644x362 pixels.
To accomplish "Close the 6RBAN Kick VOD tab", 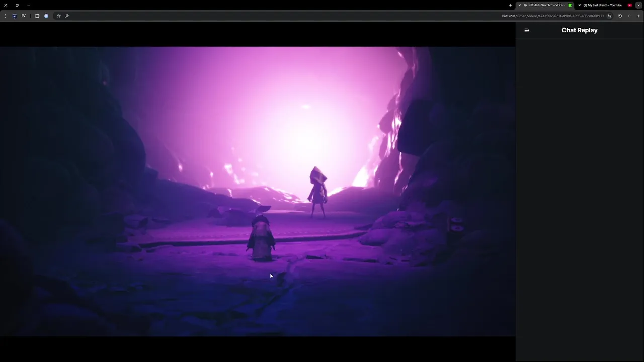I will click(x=520, y=5).
